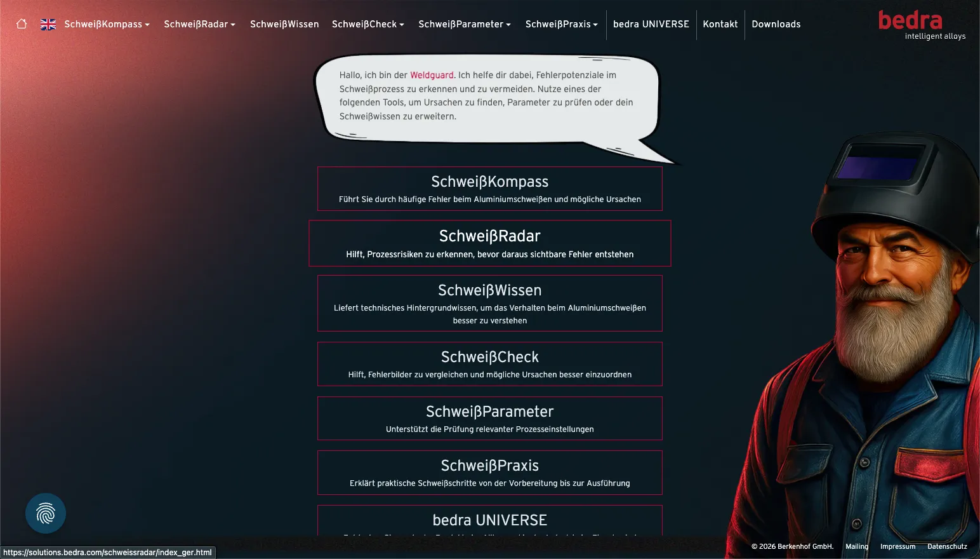This screenshot has height=559, width=980.
Task: Expand the SchweißCheck navbar dropdown
Action: point(368,24)
